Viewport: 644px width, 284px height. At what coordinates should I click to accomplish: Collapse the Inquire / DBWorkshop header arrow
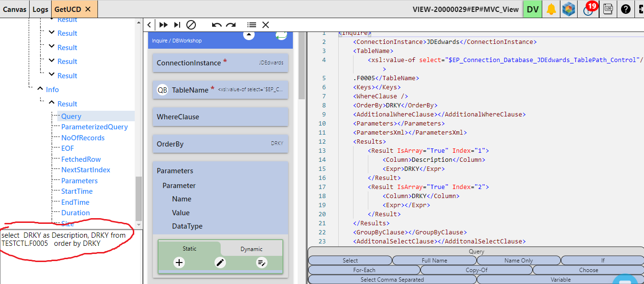tap(249, 35)
